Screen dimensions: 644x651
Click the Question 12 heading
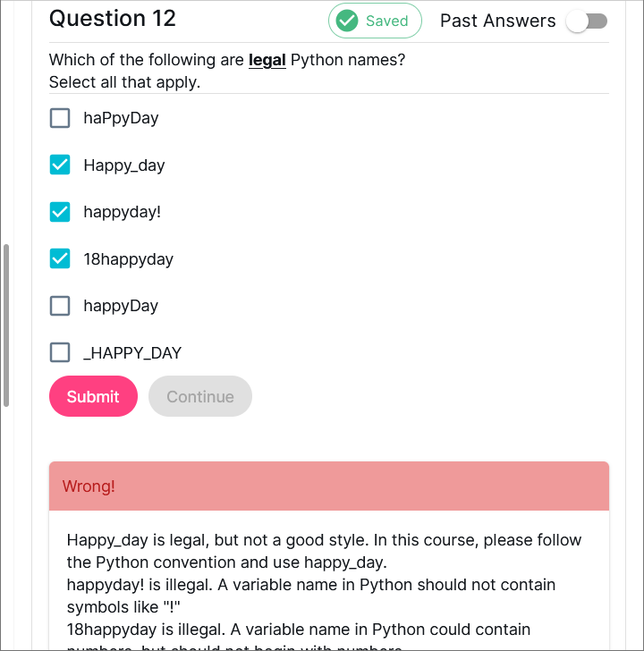pyautogui.click(x=113, y=19)
